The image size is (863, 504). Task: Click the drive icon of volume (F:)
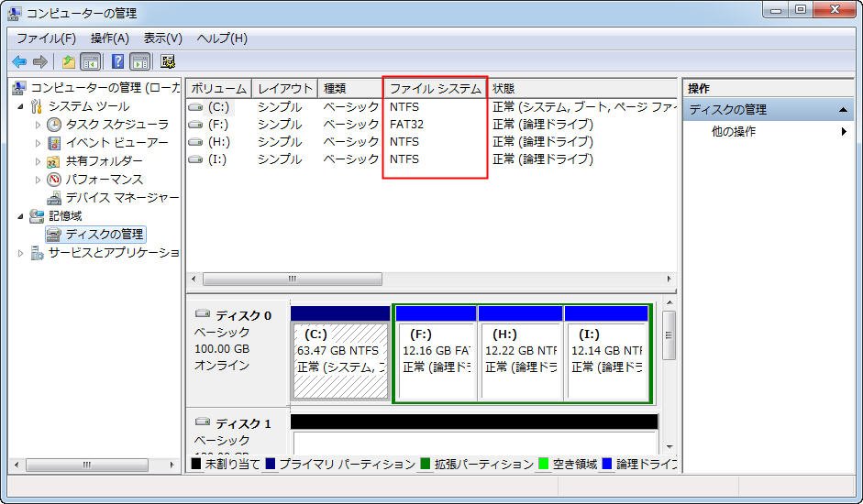click(195, 125)
